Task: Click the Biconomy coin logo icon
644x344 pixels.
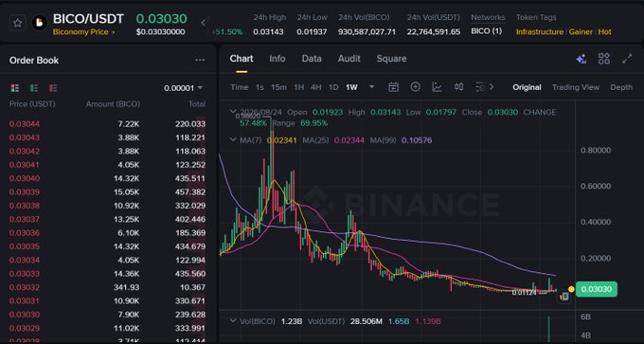Action: 40,23
